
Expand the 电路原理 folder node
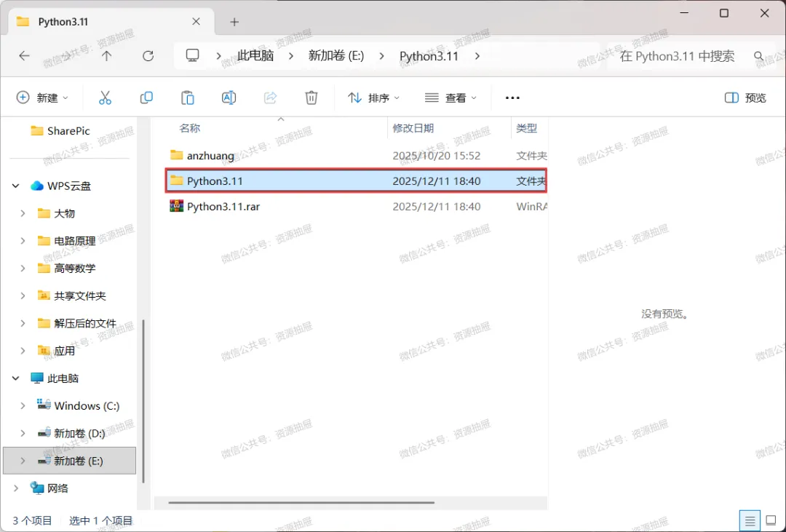pyautogui.click(x=23, y=241)
